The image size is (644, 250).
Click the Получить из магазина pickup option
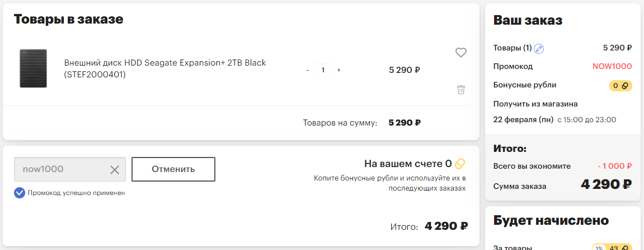pyautogui.click(x=535, y=104)
